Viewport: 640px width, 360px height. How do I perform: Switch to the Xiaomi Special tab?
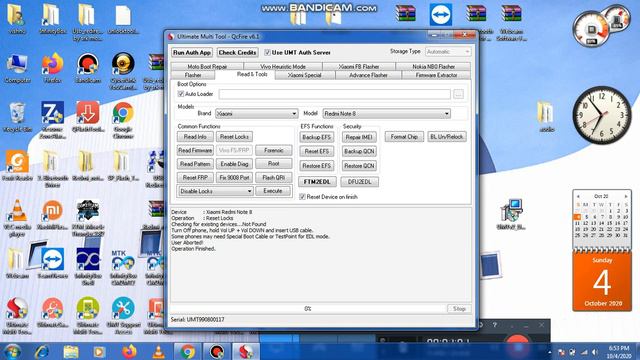click(x=305, y=75)
